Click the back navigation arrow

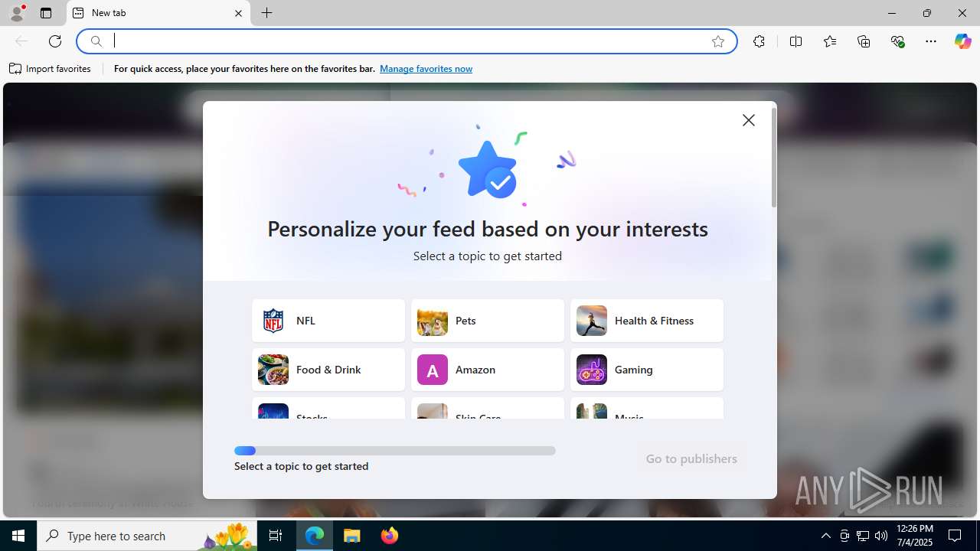pyautogui.click(x=21, y=41)
